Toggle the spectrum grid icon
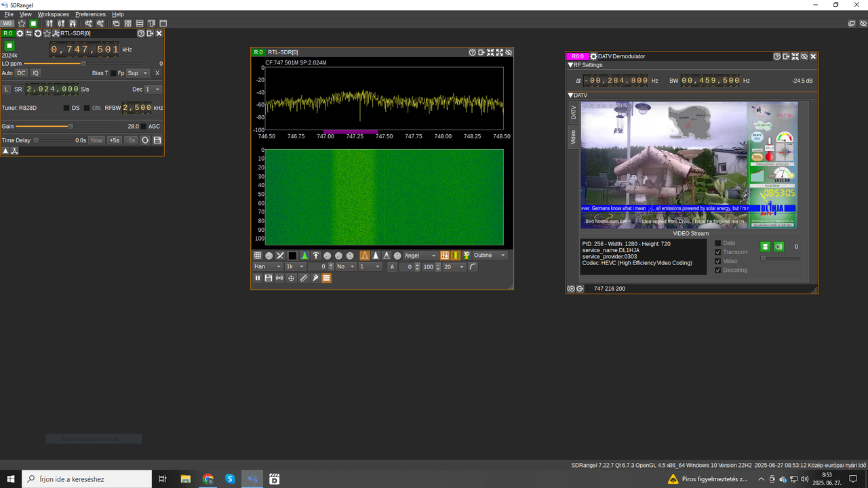The image size is (868, 488). 258,256
